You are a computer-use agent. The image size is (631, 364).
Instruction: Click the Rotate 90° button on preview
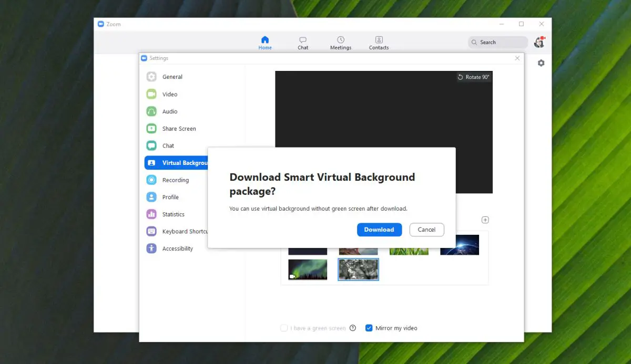click(473, 77)
